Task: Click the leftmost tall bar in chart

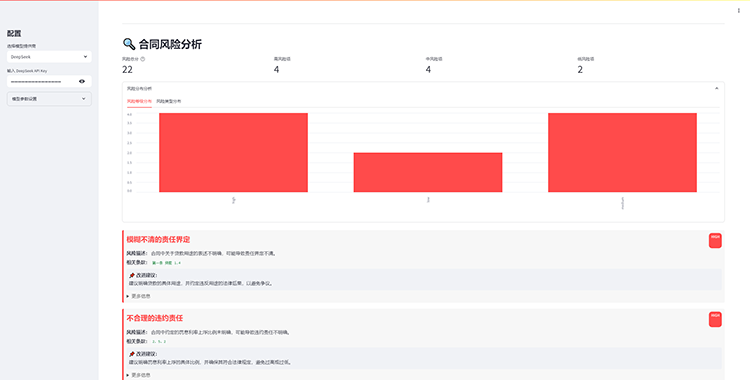Action: point(233,153)
